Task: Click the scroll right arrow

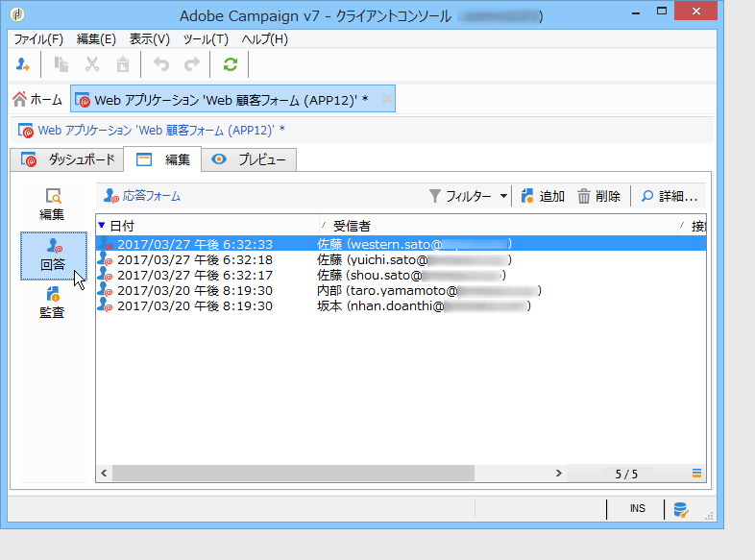Action: (x=558, y=473)
